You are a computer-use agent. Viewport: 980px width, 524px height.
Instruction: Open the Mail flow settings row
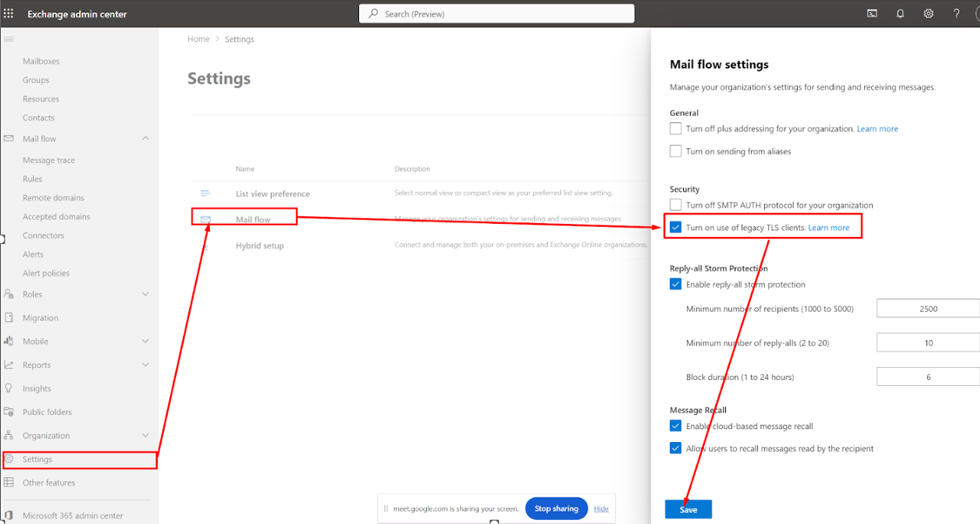[419, 220]
